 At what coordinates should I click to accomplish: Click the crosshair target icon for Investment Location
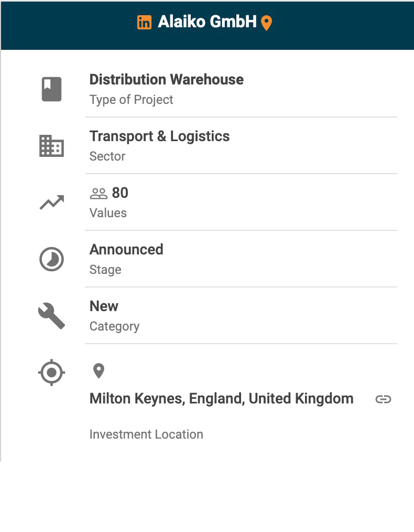pos(52,373)
